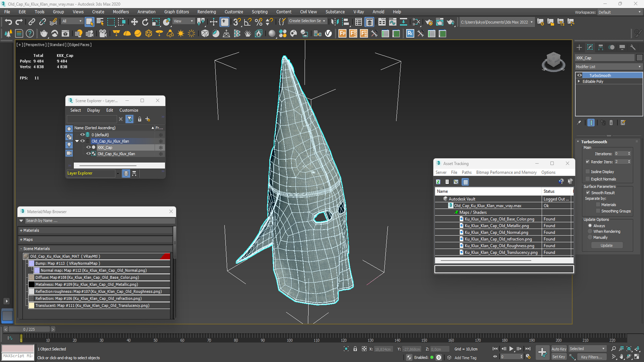Select When Rendering update option

click(x=590, y=232)
